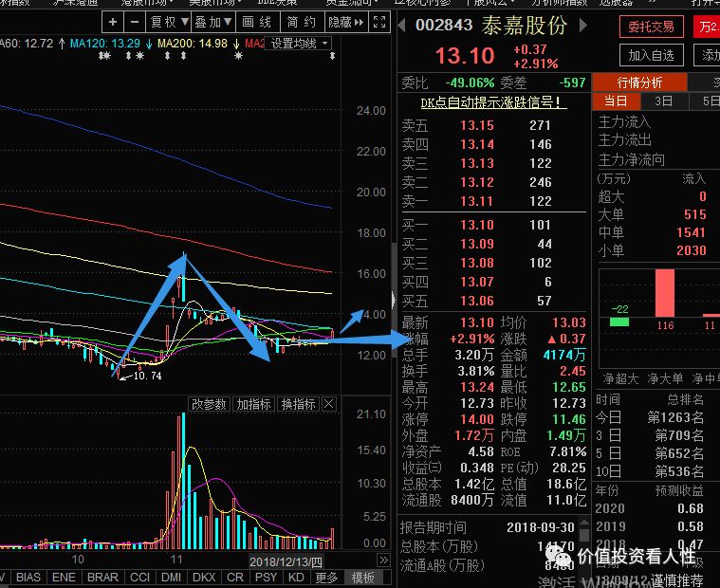The width and height of the screenshot is (720, 588).
Task: Click the 委比 value -49.06%
Action: click(x=470, y=83)
